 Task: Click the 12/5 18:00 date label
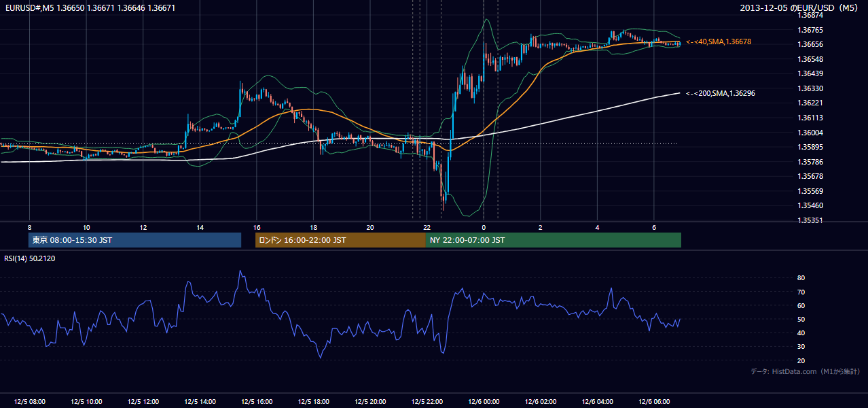[x=313, y=402]
